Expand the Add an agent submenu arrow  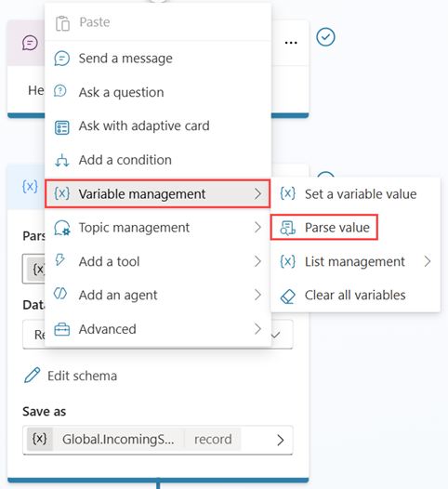[257, 295]
